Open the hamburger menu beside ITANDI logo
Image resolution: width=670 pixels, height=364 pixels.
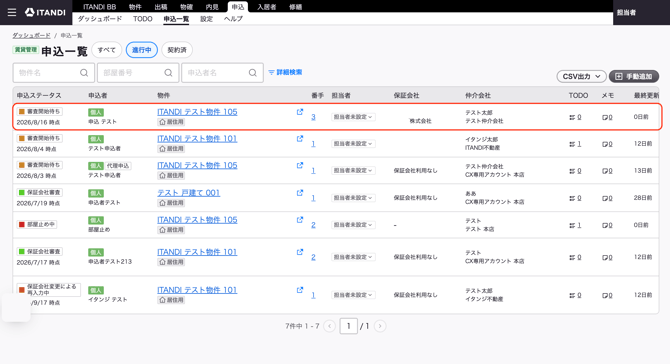pyautogui.click(x=12, y=12)
